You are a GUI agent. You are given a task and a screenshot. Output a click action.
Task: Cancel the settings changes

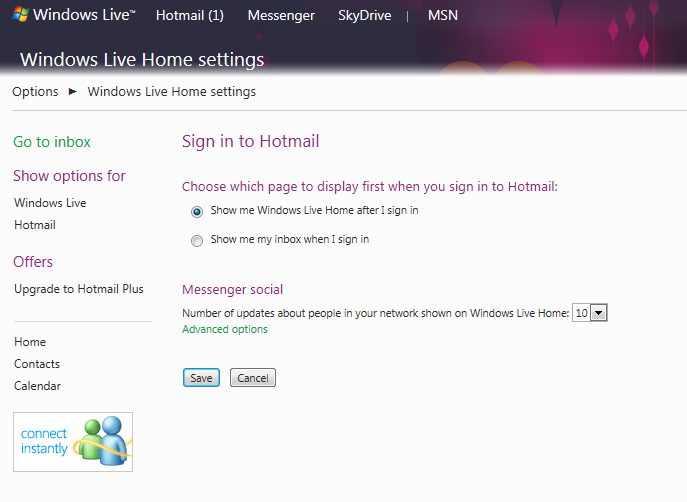pyautogui.click(x=253, y=378)
